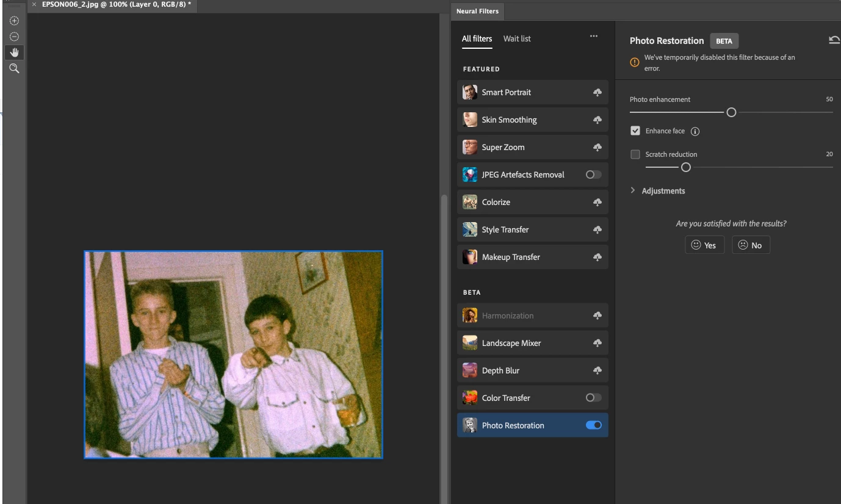Reset Photo Restoration parameters with undo arrow

coord(834,40)
